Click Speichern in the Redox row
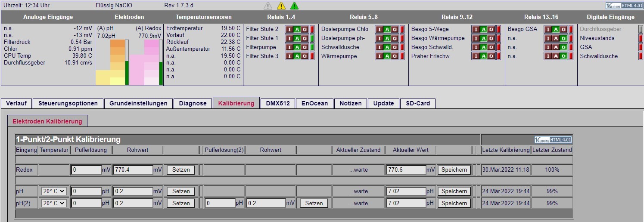644x222 pixels. point(454,170)
